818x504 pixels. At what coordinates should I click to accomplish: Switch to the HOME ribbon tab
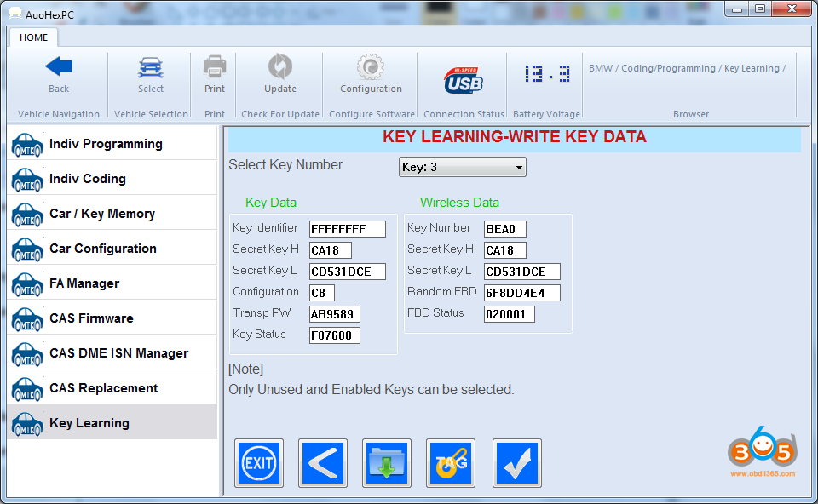pos(33,37)
